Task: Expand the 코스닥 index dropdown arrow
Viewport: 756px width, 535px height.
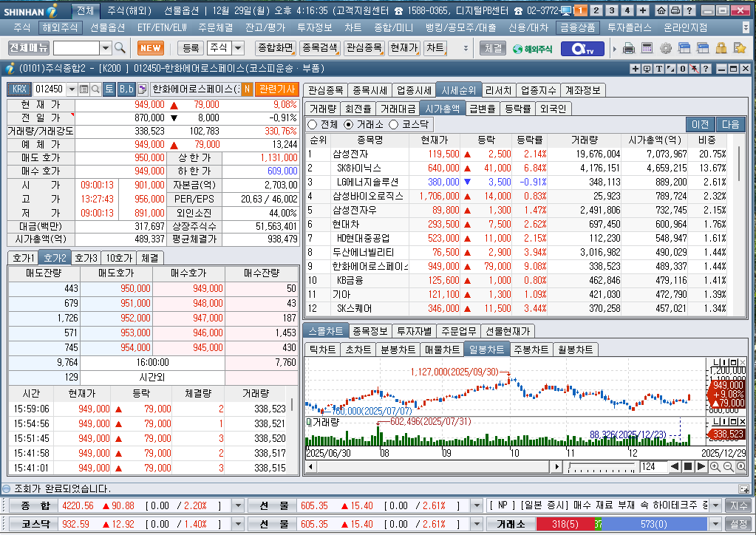Action: [x=238, y=524]
